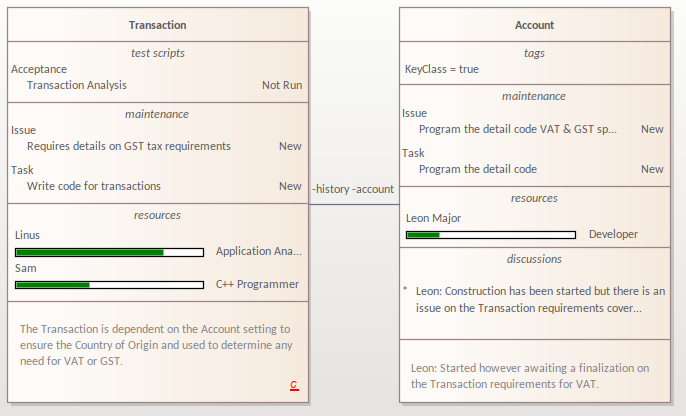Select the Transaction class title

tap(157, 25)
